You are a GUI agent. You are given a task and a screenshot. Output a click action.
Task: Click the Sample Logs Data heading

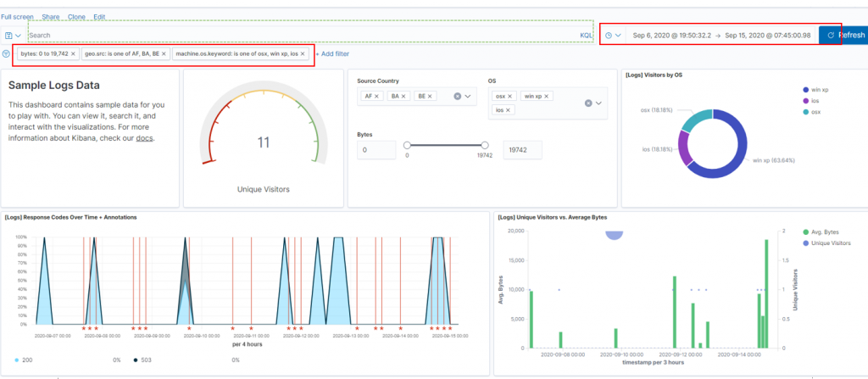click(x=54, y=86)
